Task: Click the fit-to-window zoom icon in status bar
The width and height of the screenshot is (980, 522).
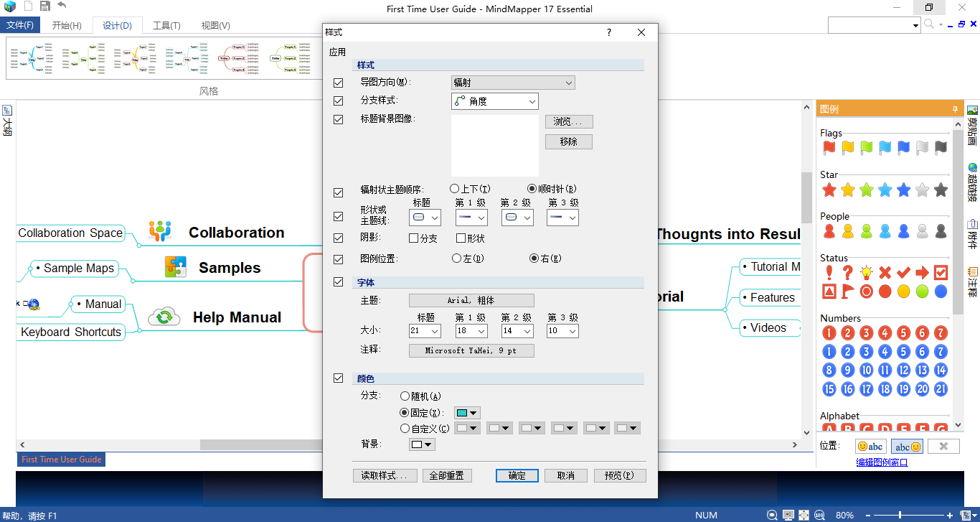Action: [x=804, y=515]
